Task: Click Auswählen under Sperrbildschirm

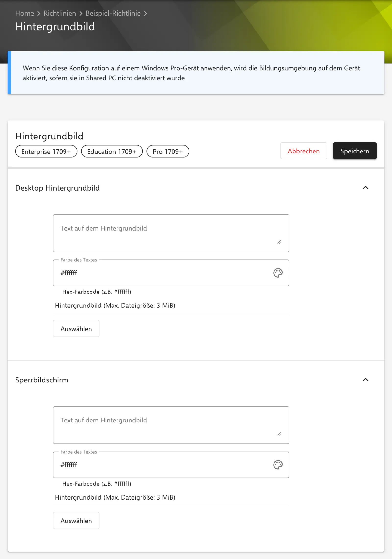Action: point(76,520)
